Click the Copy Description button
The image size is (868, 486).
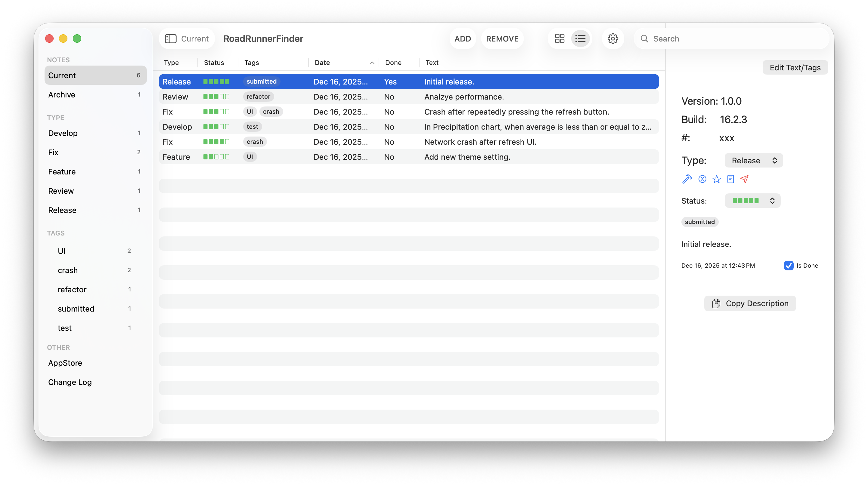750,303
